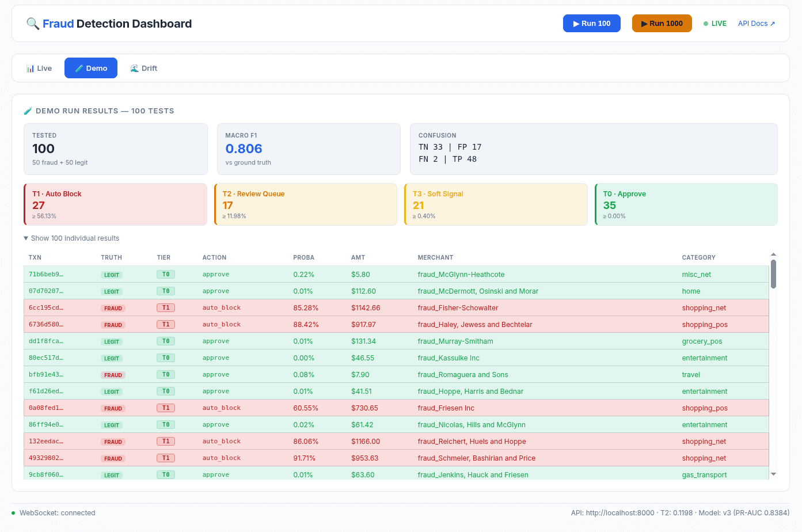Click the scrollbar up arrow
Screen dimensions: 802x532
773,254
